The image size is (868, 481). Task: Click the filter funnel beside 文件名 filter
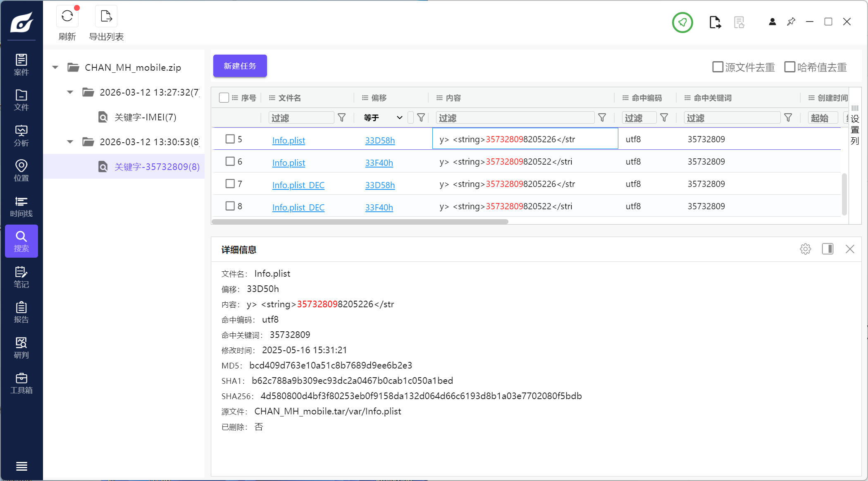tap(342, 118)
